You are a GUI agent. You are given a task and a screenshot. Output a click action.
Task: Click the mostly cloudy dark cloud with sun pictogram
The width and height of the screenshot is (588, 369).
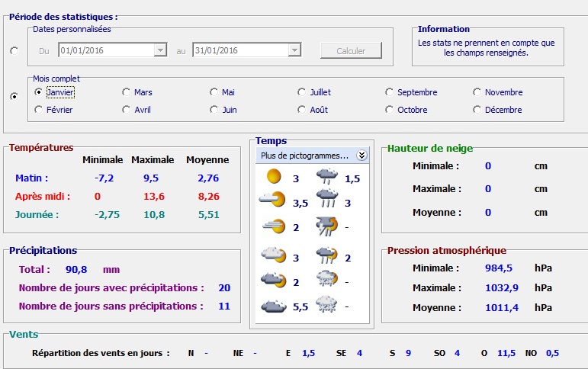pyautogui.click(x=274, y=280)
